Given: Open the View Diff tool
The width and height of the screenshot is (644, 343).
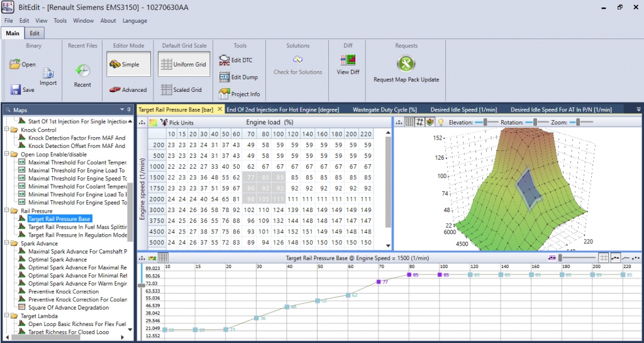Looking at the screenshot, I should [x=348, y=60].
